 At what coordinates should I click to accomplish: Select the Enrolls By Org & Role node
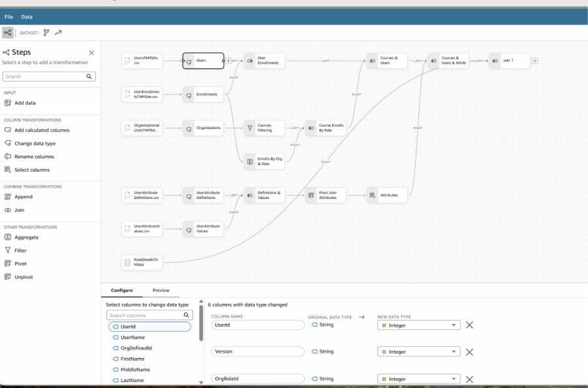point(264,162)
